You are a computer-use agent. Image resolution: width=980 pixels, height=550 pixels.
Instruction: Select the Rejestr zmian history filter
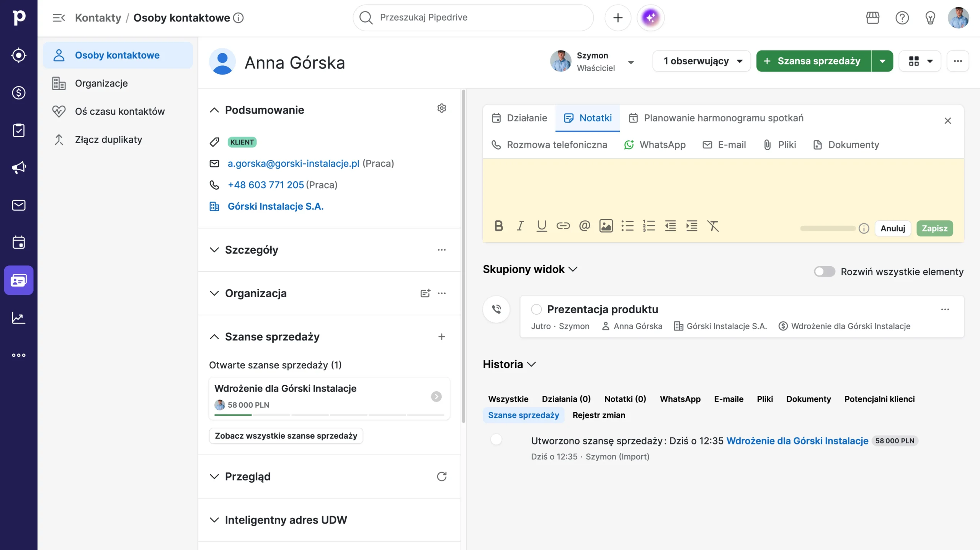click(x=599, y=415)
